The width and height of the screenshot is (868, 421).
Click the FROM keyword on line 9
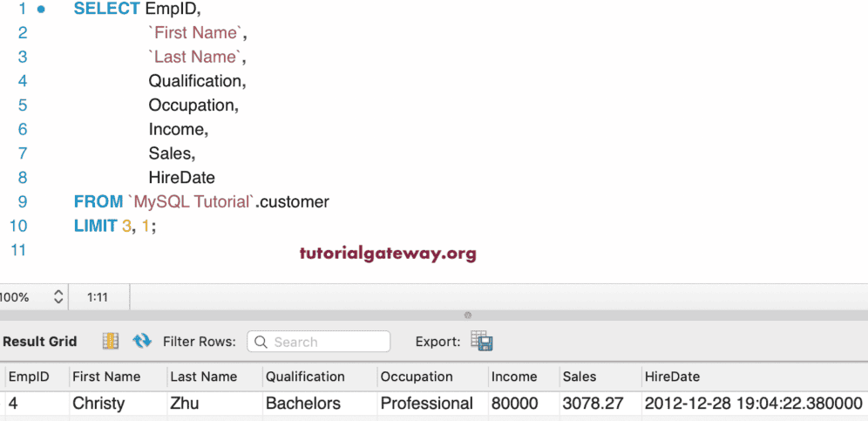click(x=98, y=201)
